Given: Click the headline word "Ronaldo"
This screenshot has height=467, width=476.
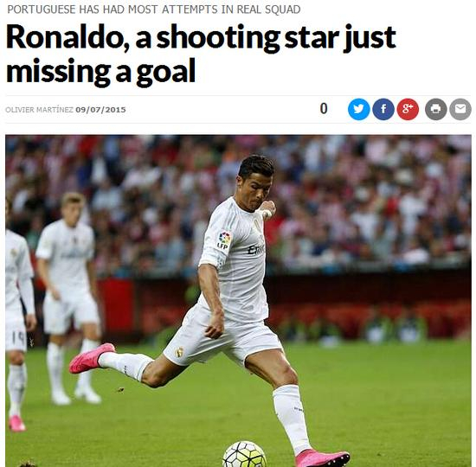Looking at the screenshot, I should [x=68, y=38].
